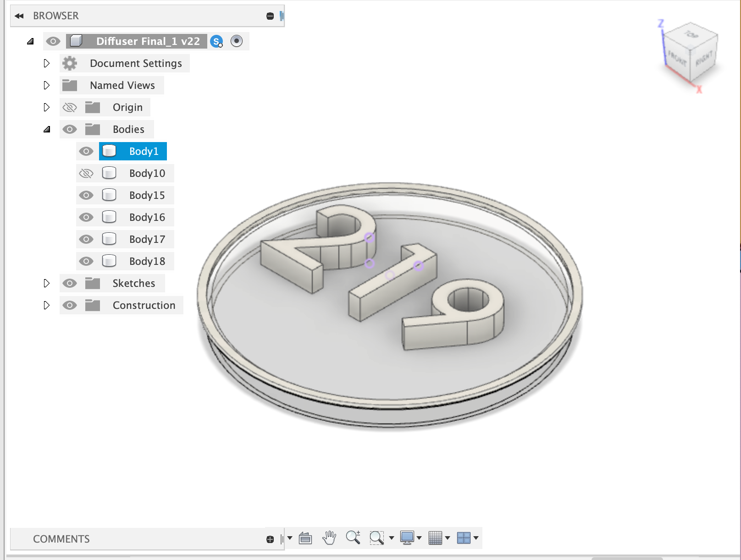The width and height of the screenshot is (741, 560).
Task: Open the Viewports dropdown arrow
Action: pos(476,538)
